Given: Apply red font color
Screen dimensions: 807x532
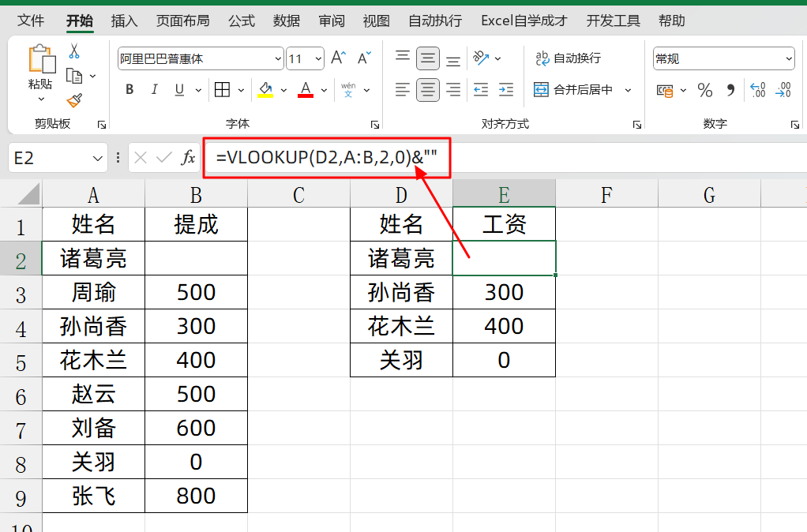Looking at the screenshot, I should (x=306, y=89).
